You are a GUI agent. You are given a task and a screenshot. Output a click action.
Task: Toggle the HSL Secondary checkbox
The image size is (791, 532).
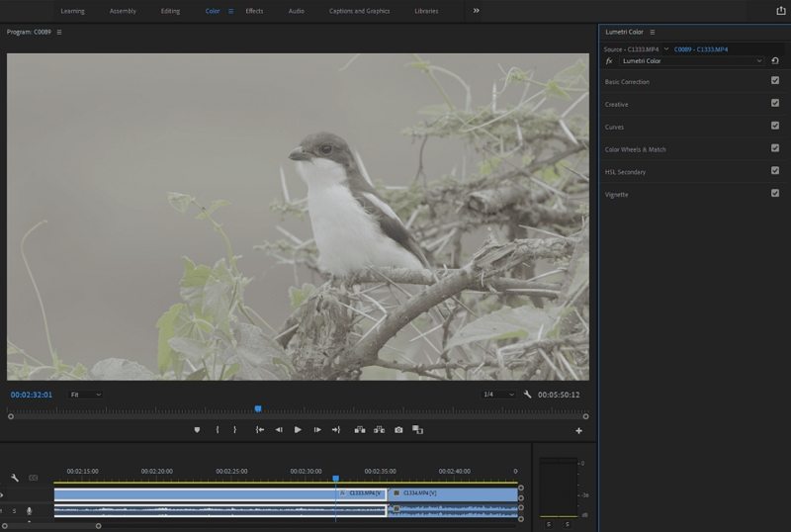pos(775,171)
